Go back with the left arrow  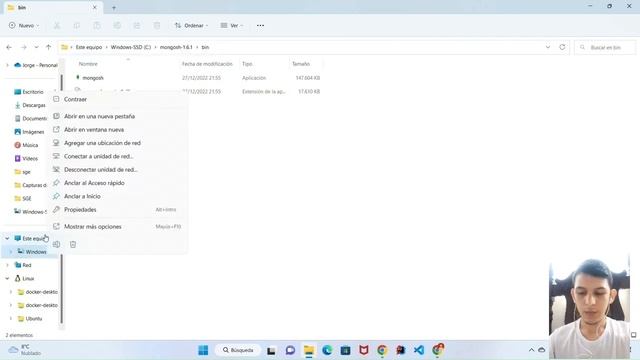click(9, 47)
